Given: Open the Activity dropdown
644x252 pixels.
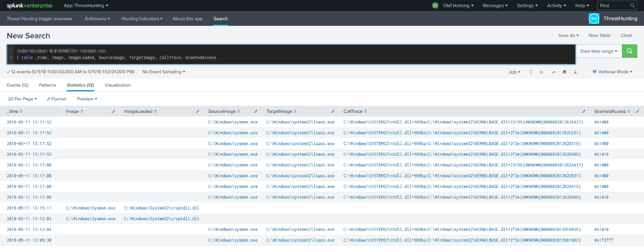Looking at the screenshot, I should [557, 6].
